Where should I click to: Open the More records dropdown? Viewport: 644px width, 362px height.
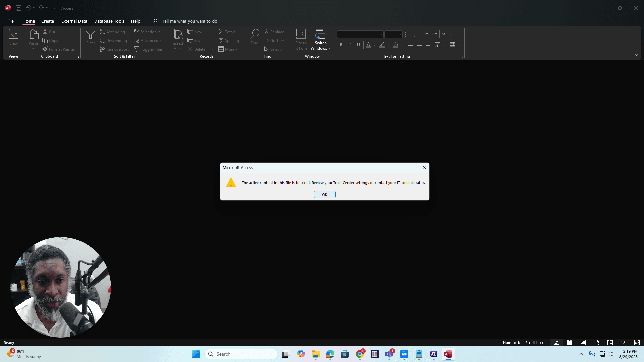point(228,49)
